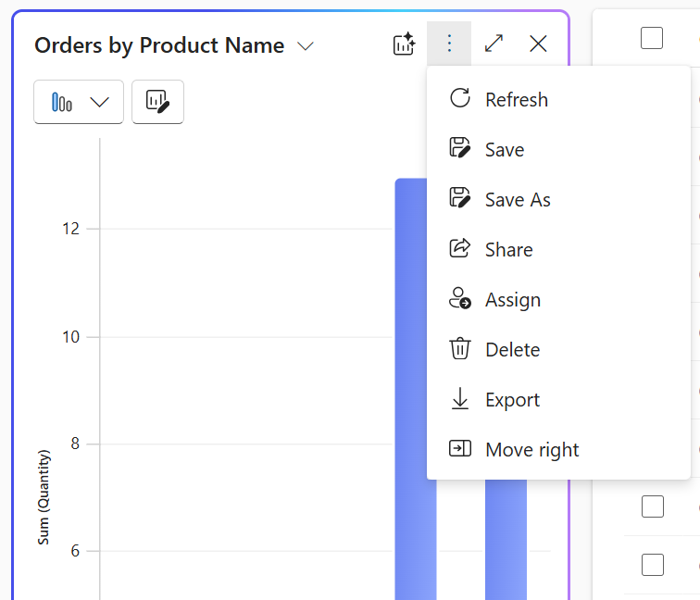Select the second-to-last row checkbox
The image size is (700, 600).
click(x=653, y=506)
